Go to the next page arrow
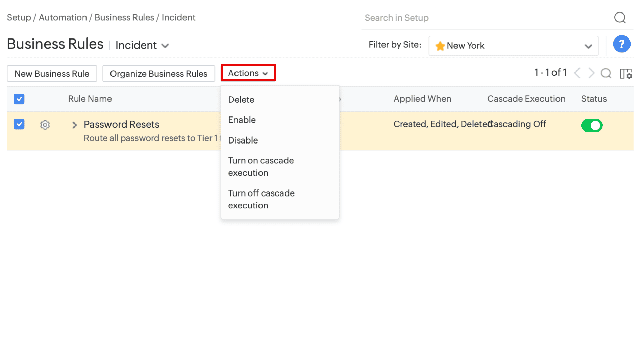This screenshot has width=642, height=364. coord(591,73)
